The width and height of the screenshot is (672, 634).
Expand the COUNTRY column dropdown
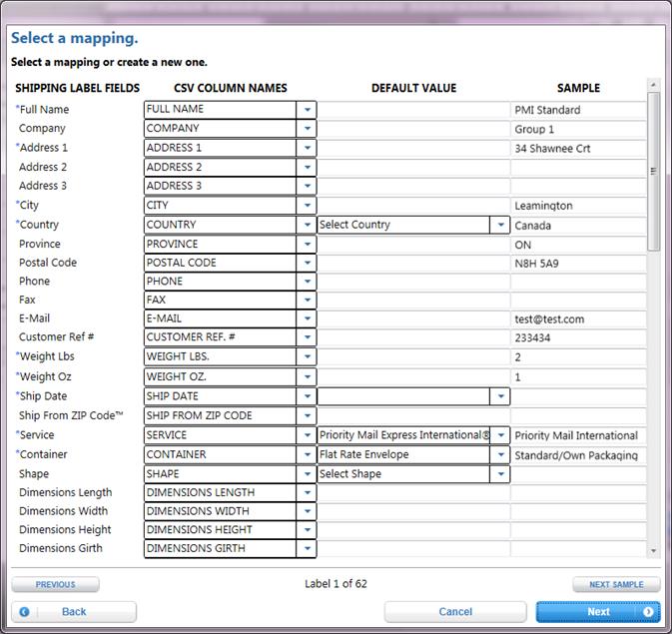coord(307,225)
